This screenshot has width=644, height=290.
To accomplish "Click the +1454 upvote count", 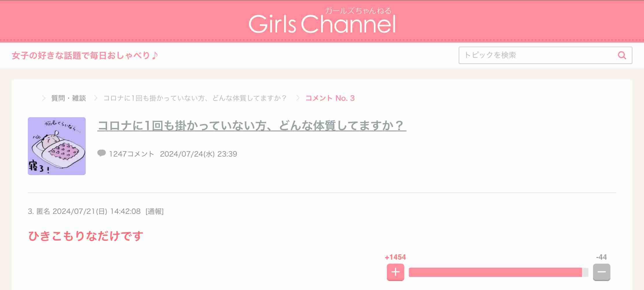I will click(x=395, y=257).
